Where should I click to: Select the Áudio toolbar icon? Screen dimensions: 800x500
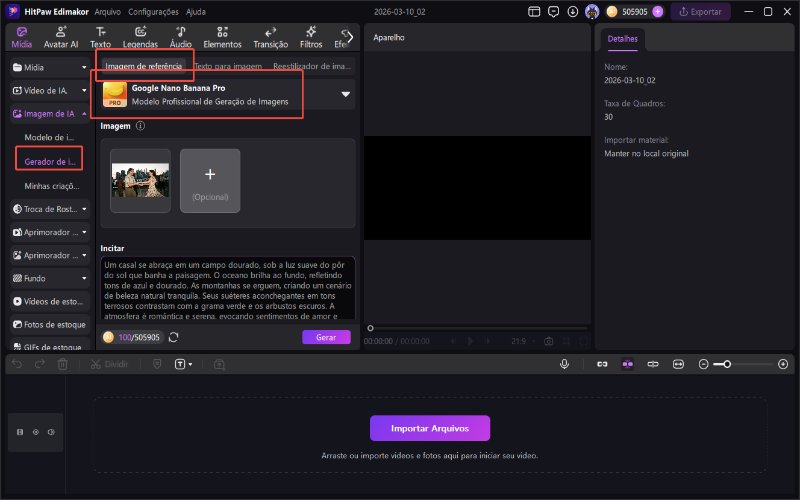click(181, 37)
